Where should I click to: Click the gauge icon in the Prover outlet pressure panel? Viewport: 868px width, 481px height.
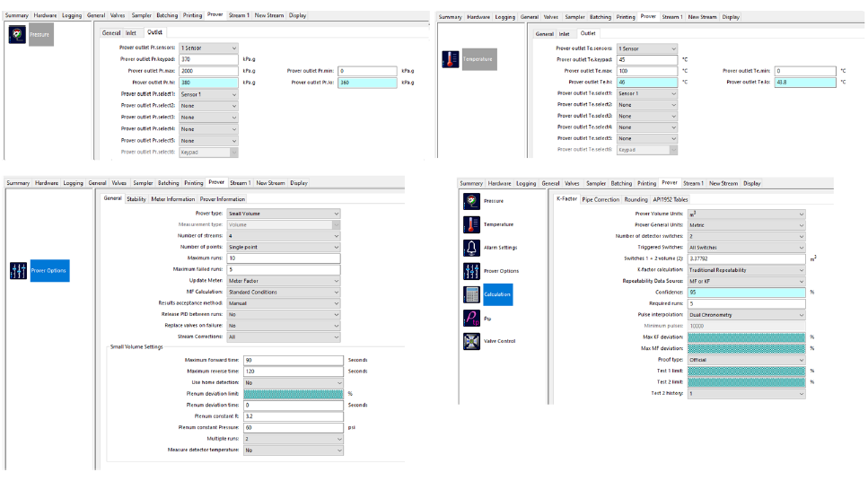pos(17,34)
